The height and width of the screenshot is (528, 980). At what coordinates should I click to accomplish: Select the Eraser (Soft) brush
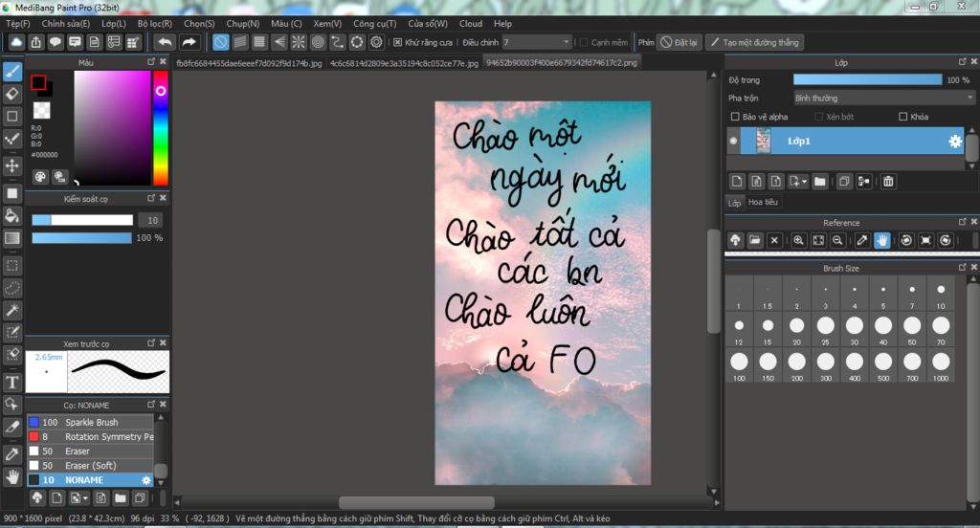[91, 466]
